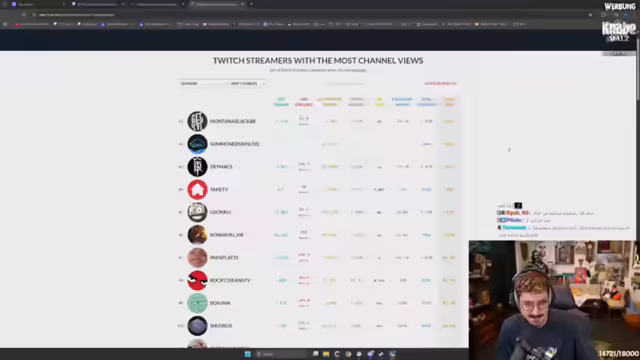The height and width of the screenshot is (360, 640).
Task: Open the channel type dropdown beside German
Action: pos(247,83)
